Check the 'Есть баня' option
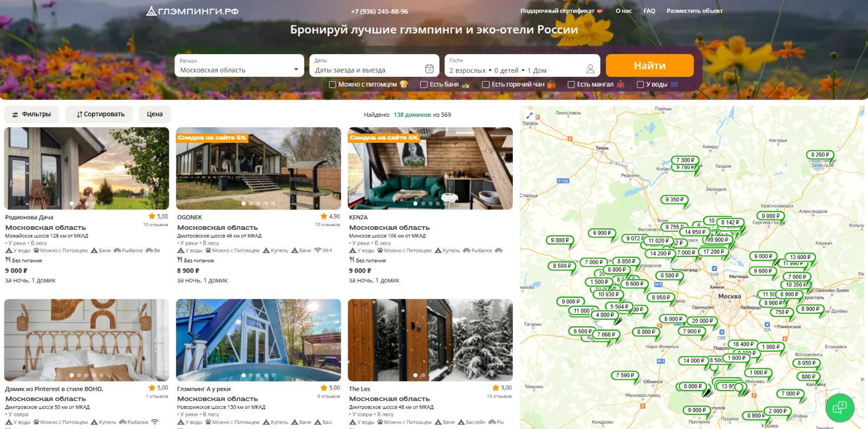The image size is (868, 429). click(424, 84)
